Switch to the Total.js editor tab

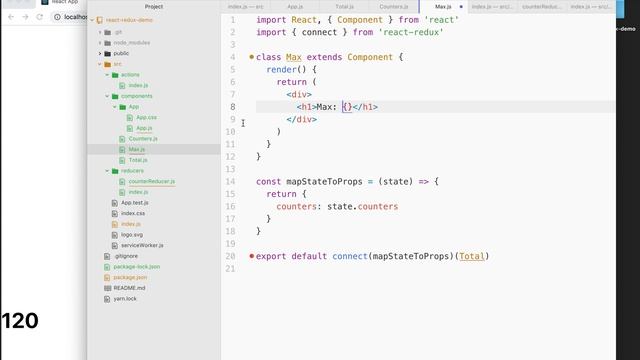click(x=344, y=7)
